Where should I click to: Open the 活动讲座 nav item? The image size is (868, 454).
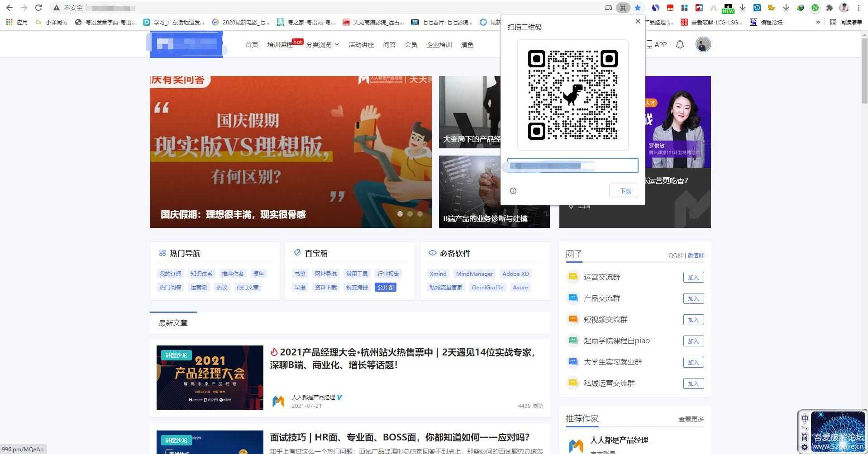tap(361, 45)
